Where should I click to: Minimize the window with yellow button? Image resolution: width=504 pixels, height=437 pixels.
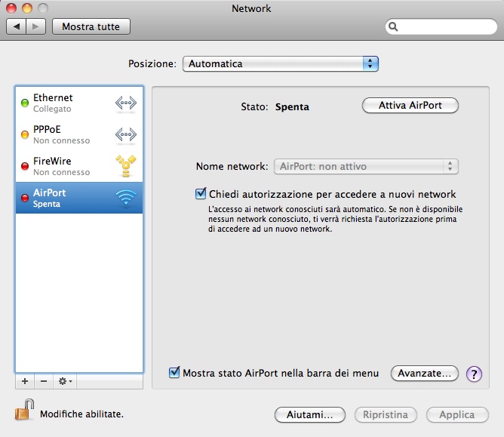[27, 8]
